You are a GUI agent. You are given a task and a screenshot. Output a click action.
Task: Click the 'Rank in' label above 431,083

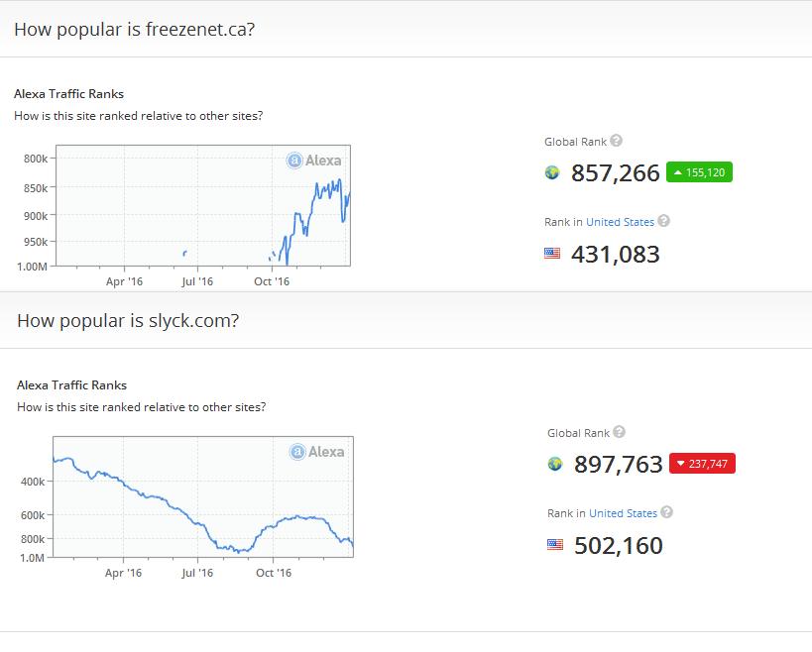563,222
